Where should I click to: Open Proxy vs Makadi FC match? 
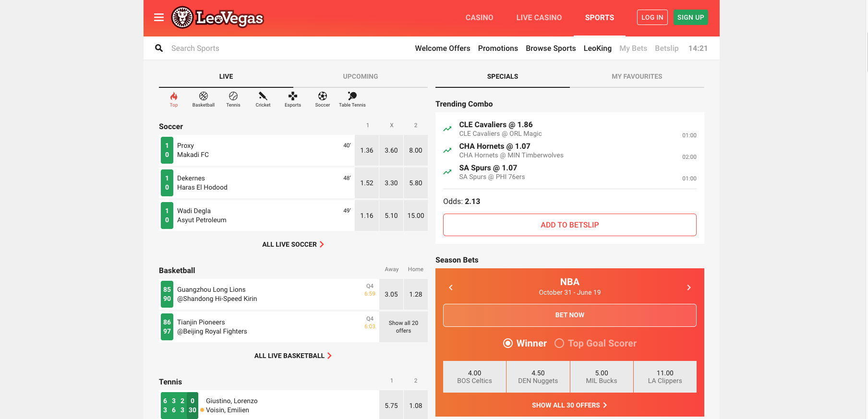tap(257, 150)
